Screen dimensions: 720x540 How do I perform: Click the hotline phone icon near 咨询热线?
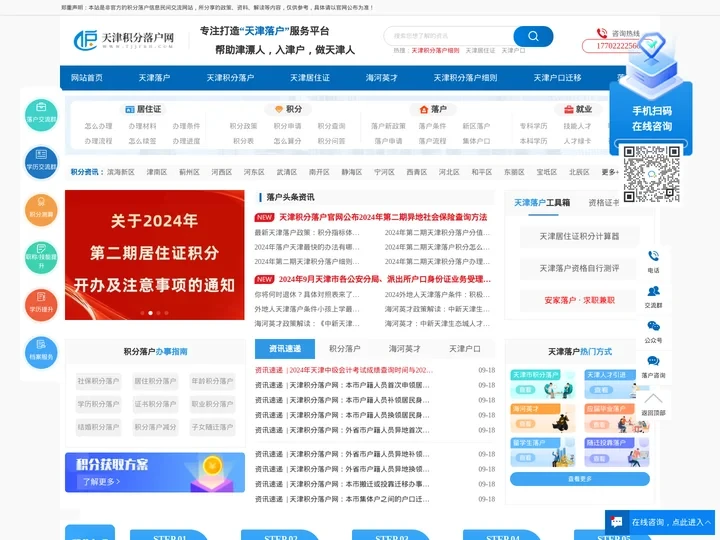[x=602, y=33]
